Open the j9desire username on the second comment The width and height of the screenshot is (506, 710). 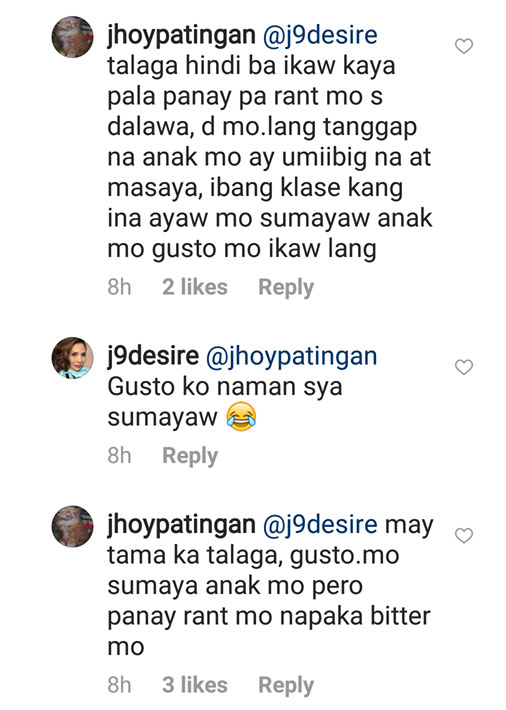[153, 357]
